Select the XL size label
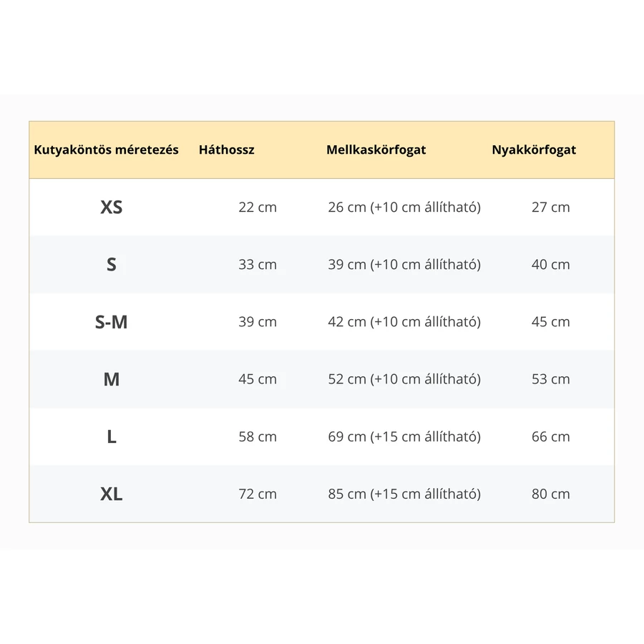 click(x=112, y=494)
